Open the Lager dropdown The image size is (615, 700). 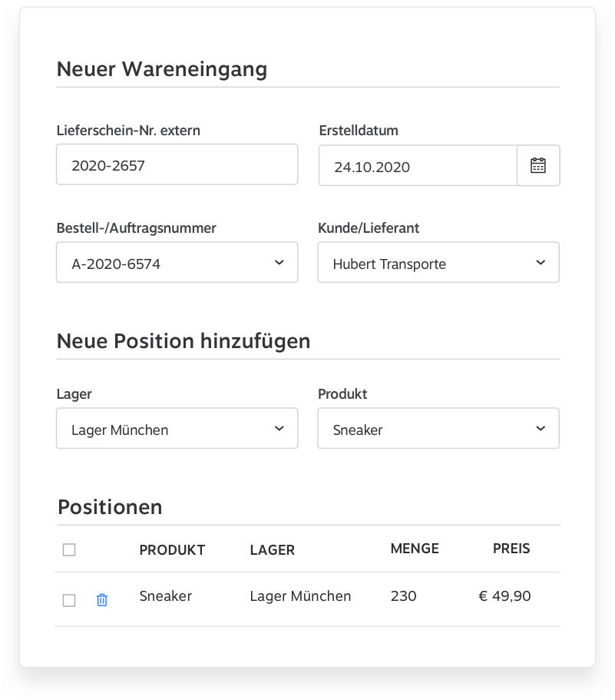177,428
